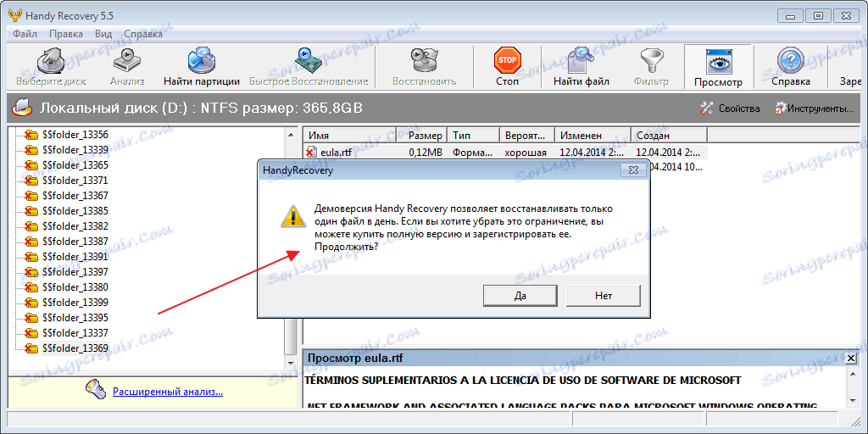868x434 pixels.
Task: Sort file list by Изменен column
Action: point(593,136)
